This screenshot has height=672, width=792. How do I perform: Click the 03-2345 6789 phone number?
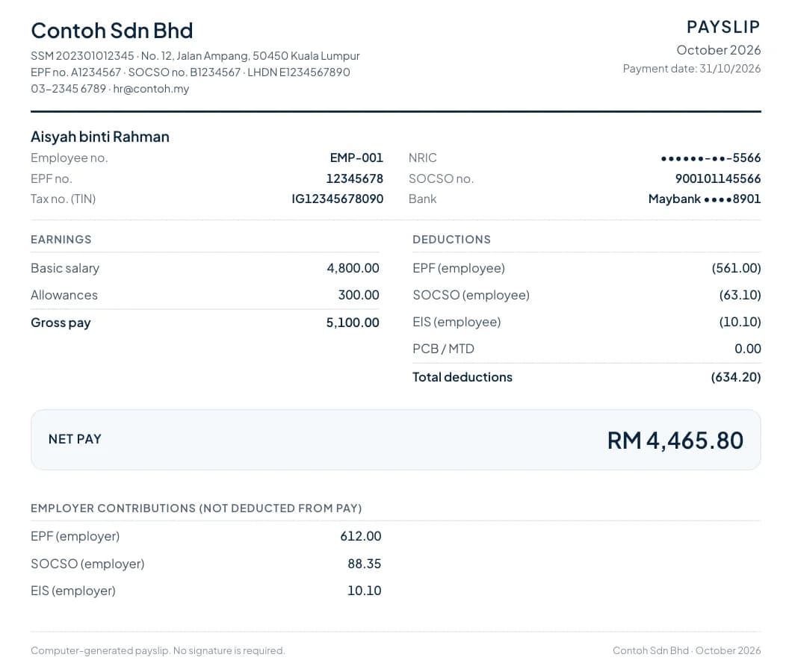click(x=68, y=89)
